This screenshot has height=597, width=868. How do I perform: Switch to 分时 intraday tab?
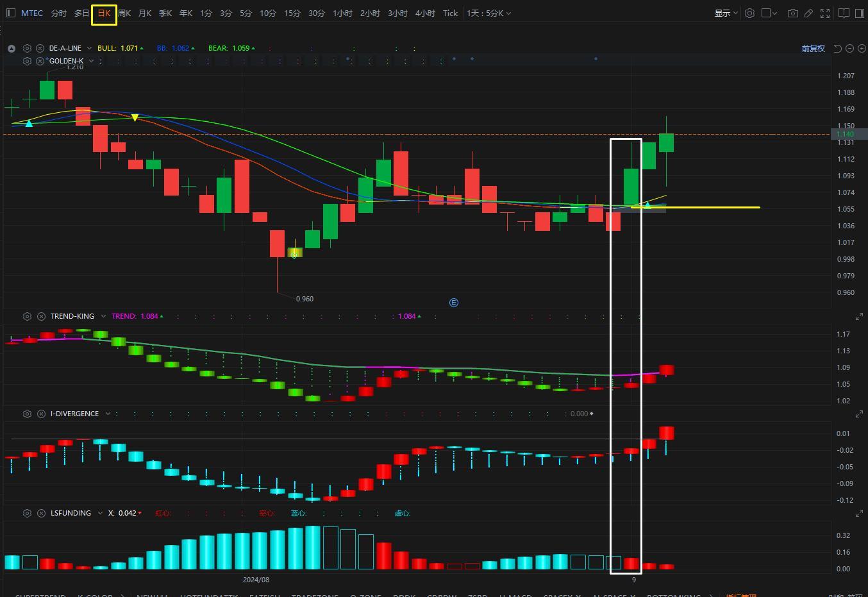click(58, 13)
